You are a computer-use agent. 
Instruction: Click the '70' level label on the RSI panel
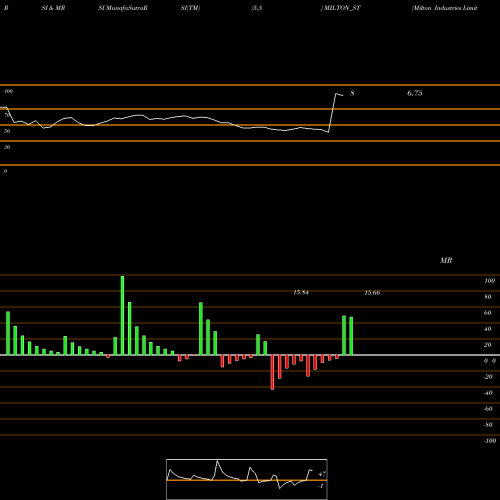point(7,115)
